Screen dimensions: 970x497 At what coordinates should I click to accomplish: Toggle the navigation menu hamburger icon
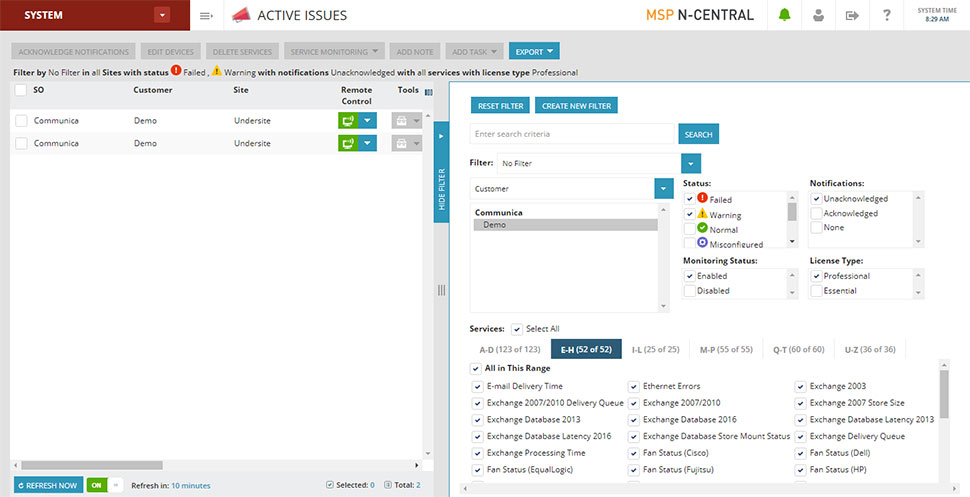207,15
